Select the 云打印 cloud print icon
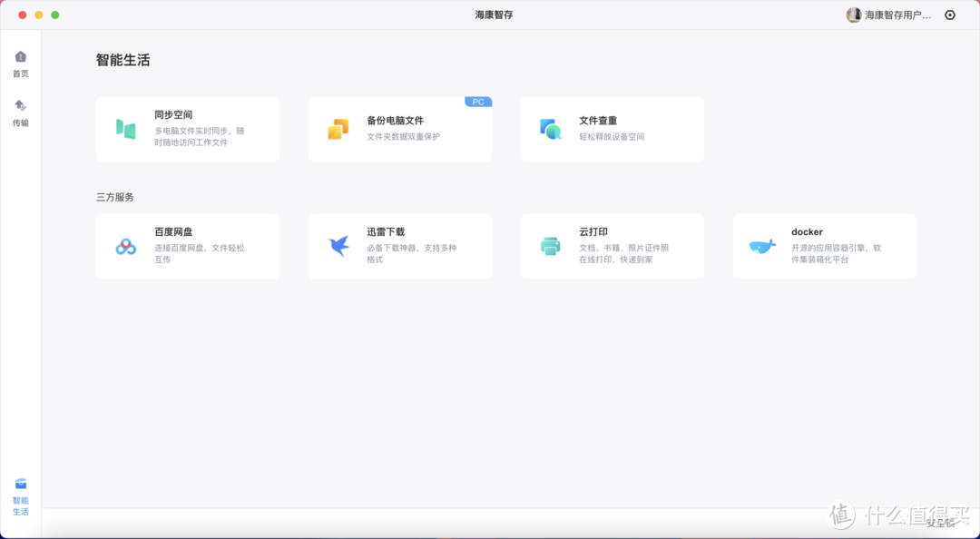 (x=551, y=245)
